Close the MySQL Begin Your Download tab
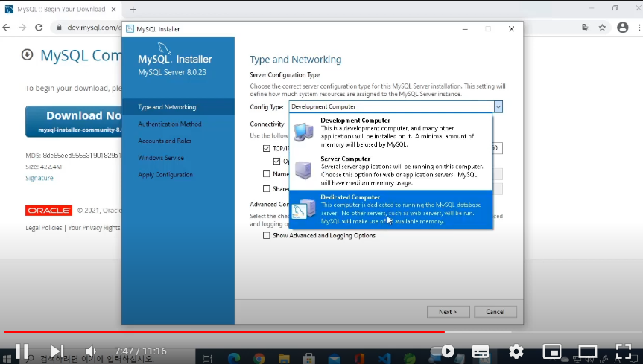This screenshot has width=643, height=364. 113,10
